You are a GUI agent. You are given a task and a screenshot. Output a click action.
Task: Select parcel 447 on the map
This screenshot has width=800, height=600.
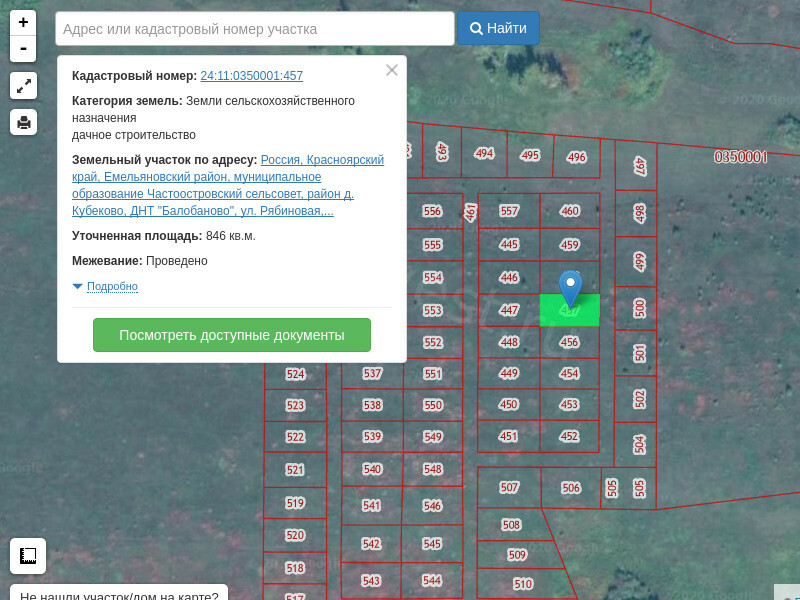[x=509, y=310]
